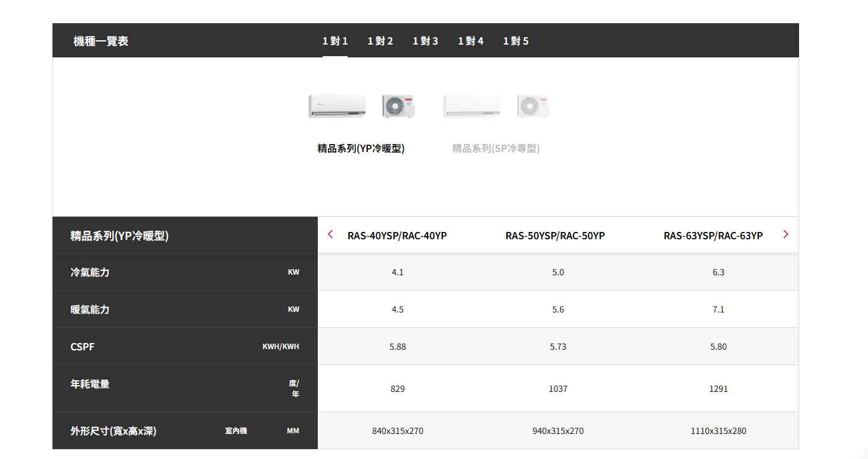Select the 精品系列(YP冷暖型) series label
Image resolution: width=868 pixels, height=459 pixels.
point(361,148)
